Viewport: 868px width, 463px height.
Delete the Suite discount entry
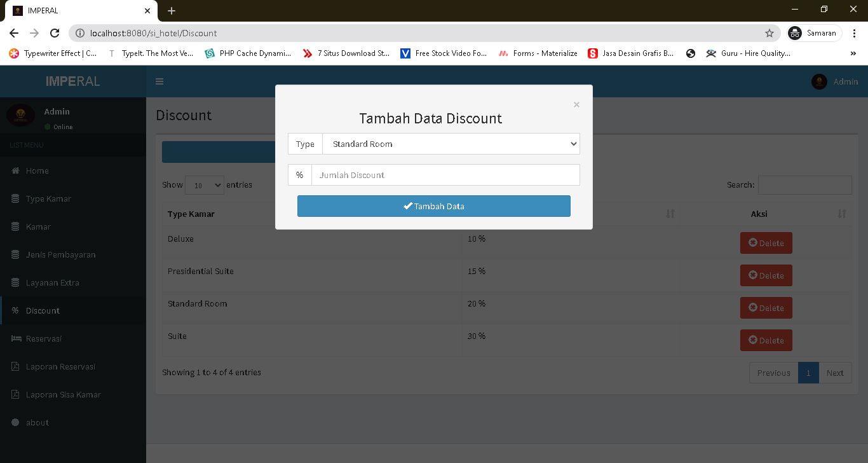[766, 340]
